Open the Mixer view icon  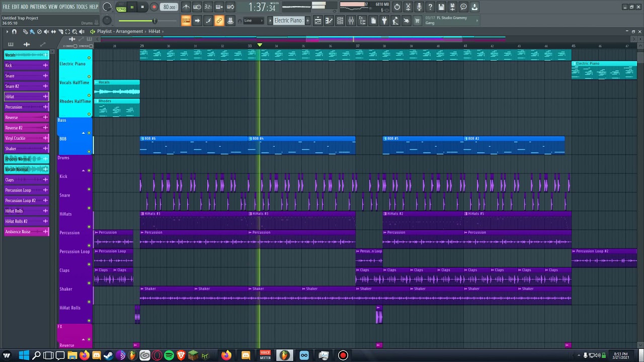pyautogui.click(x=351, y=21)
